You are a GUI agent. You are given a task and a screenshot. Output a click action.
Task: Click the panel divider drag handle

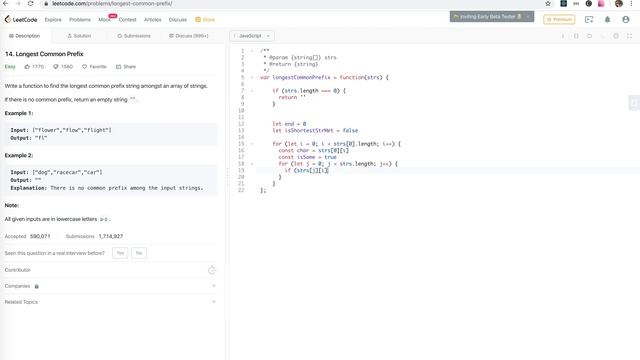click(227, 177)
